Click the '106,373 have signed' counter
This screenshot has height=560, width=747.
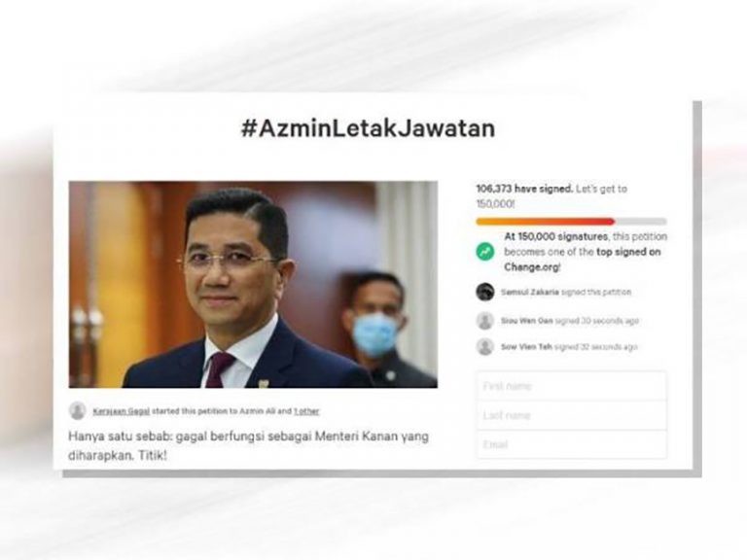pos(524,189)
